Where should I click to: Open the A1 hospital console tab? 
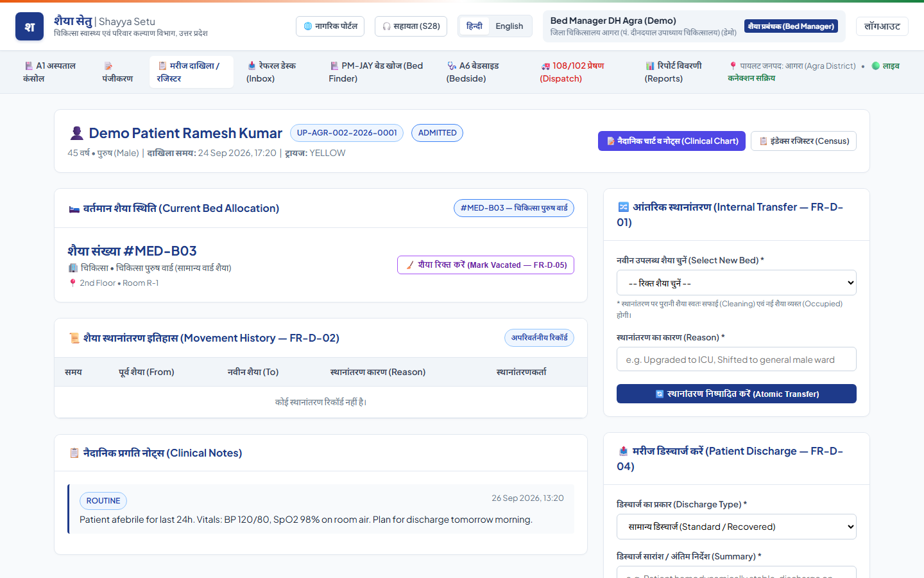tap(50, 72)
